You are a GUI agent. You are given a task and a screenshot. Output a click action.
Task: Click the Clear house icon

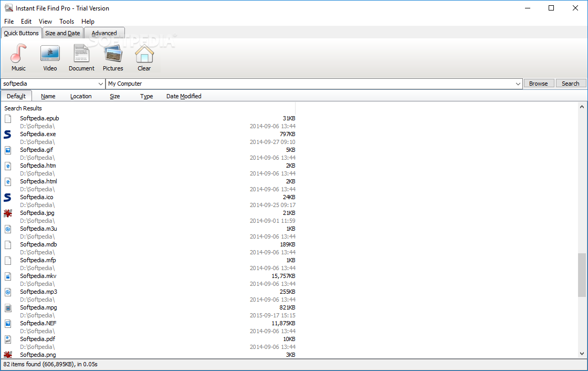click(144, 53)
